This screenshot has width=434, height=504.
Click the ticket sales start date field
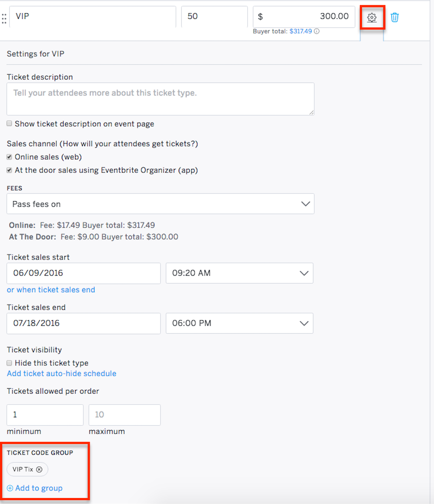[84, 273]
